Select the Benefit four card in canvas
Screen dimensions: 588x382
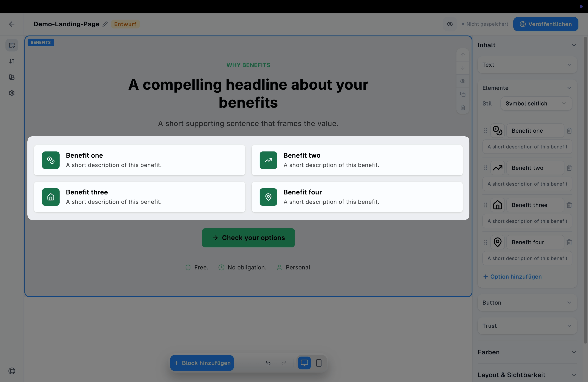coord(357,197)
